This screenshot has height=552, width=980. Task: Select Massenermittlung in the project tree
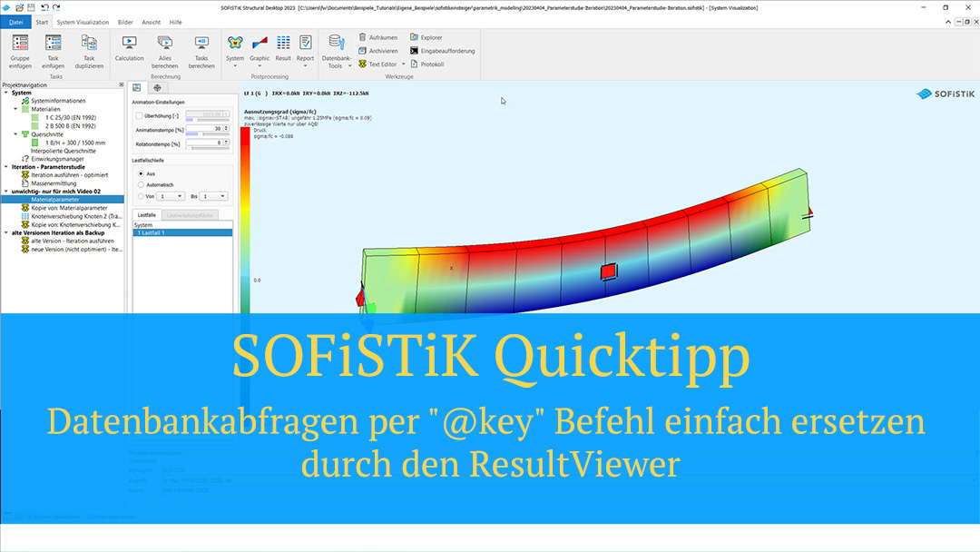[55, 183]
